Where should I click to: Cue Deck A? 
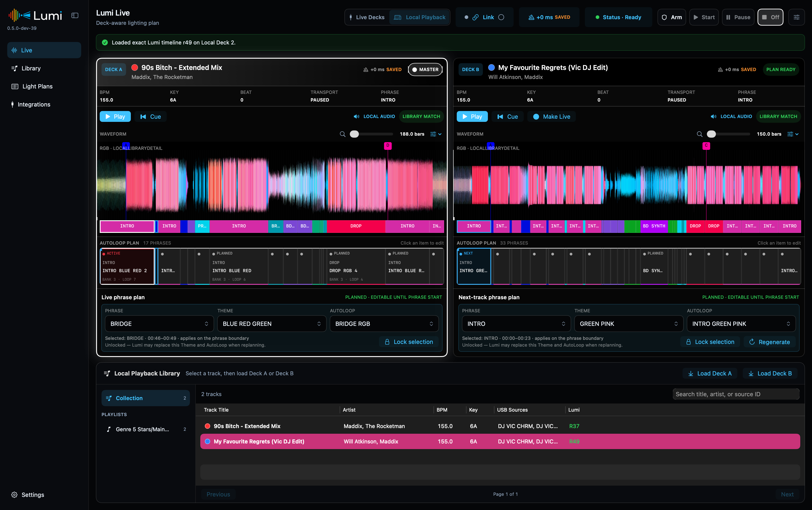coord(150,116)
